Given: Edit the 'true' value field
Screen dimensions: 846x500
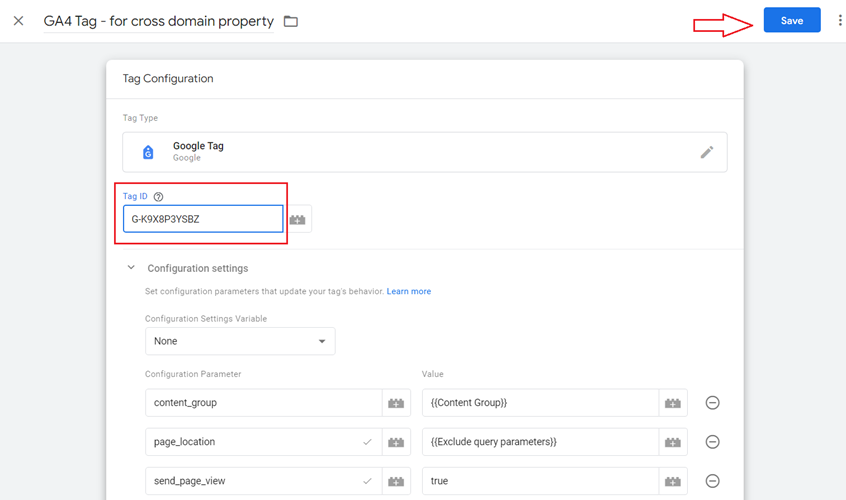Looking at the screenshot, I should click(x=540, y=481).
